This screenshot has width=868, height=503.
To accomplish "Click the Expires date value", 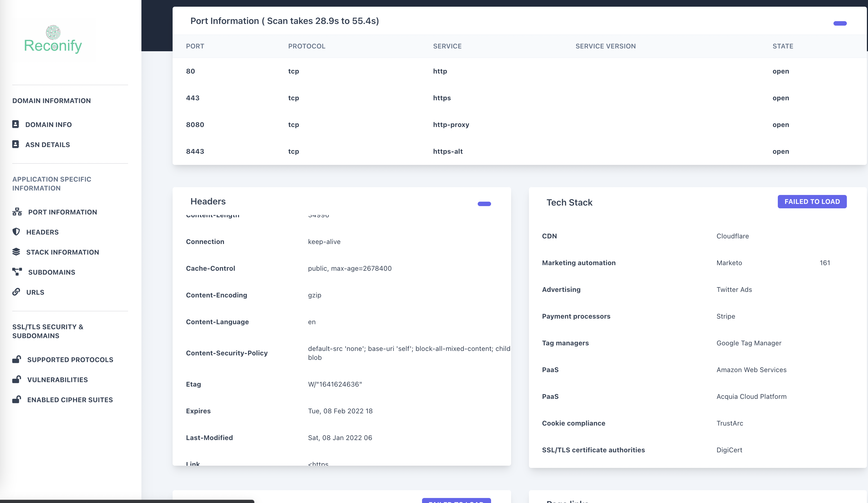I will (x=340, y=411).
